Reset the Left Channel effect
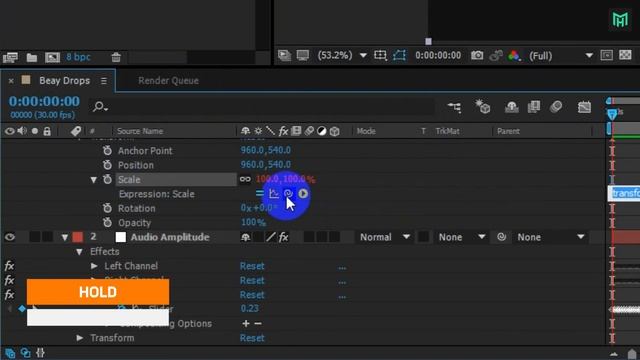 click(x=252, y=266)
